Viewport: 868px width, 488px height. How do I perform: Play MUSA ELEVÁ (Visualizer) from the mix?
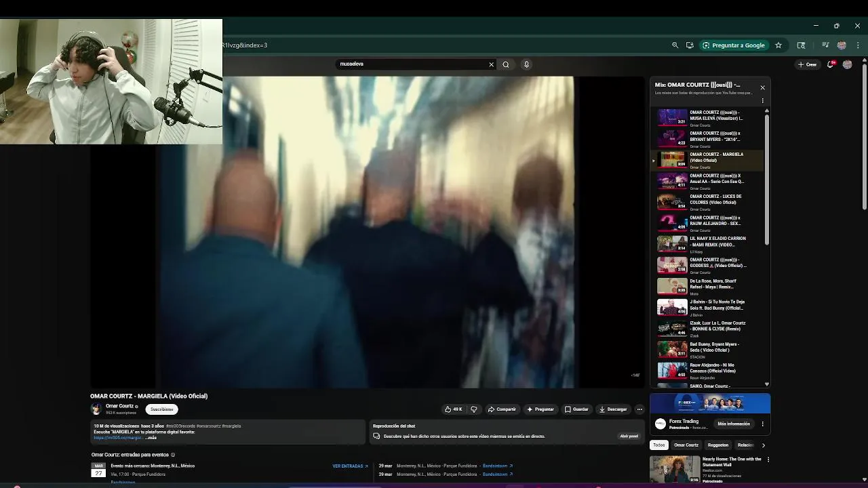(709, 118)
